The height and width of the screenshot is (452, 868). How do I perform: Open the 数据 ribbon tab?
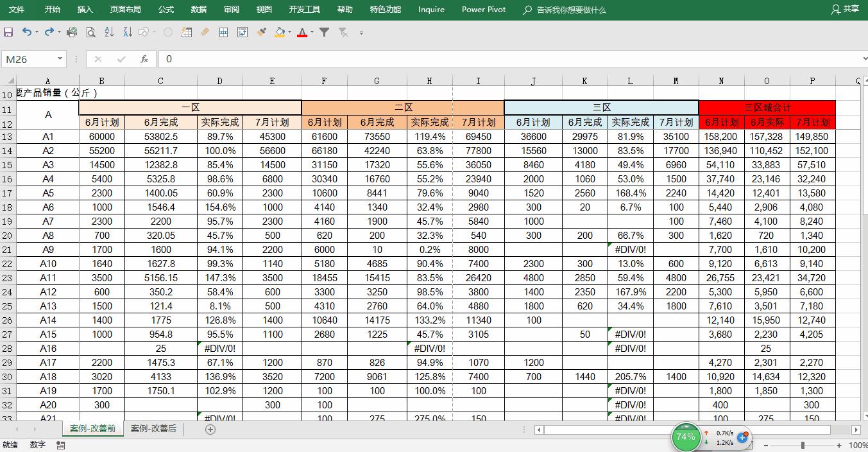(x=199, y=10)
